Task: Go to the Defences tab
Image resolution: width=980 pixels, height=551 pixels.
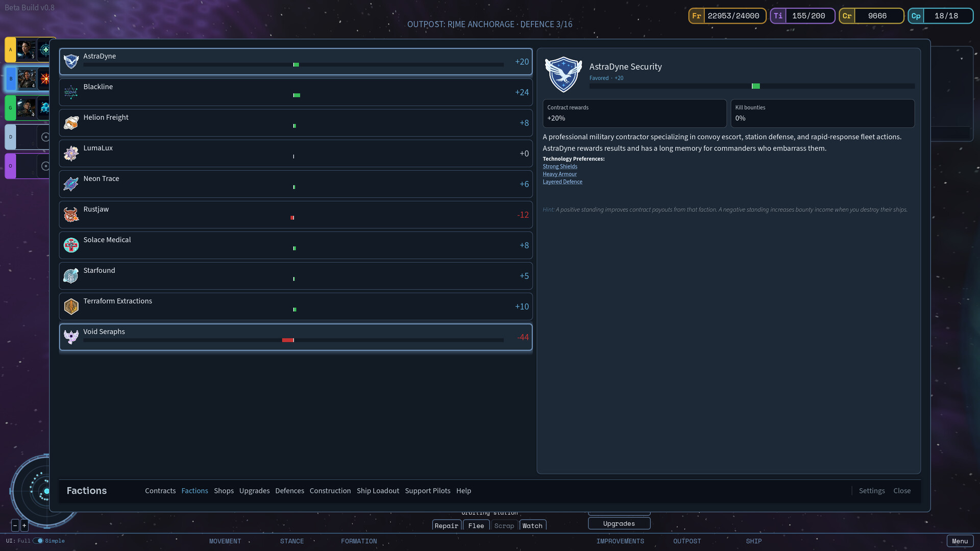Action: (289, 491)
